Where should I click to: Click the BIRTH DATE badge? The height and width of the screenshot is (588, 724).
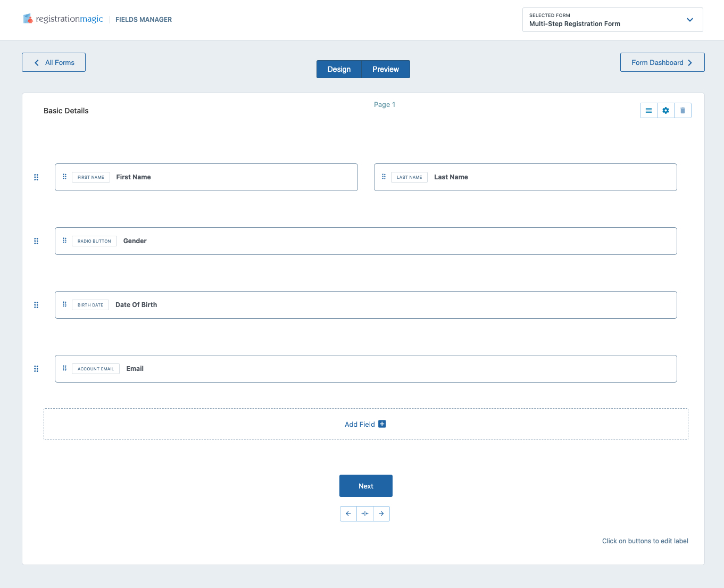coord(90,304)
